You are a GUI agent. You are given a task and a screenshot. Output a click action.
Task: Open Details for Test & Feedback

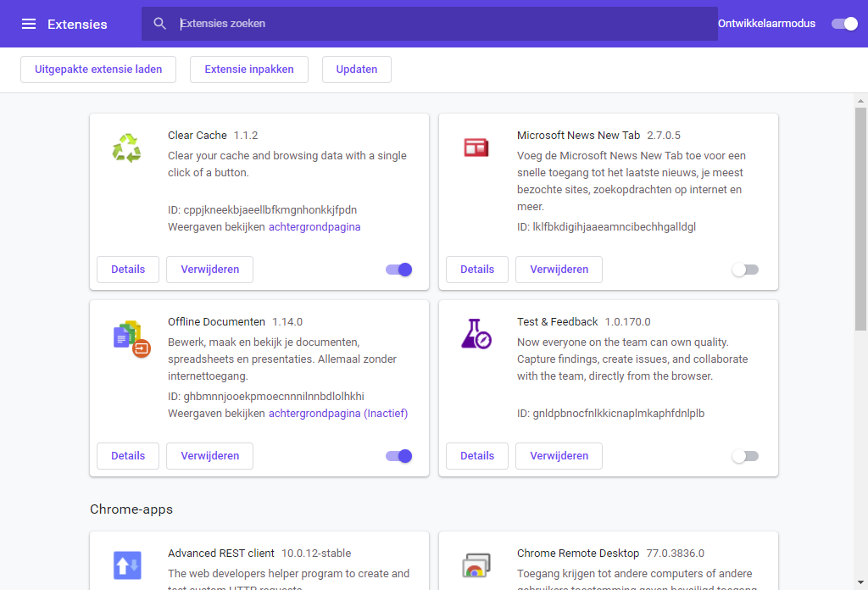477,456
